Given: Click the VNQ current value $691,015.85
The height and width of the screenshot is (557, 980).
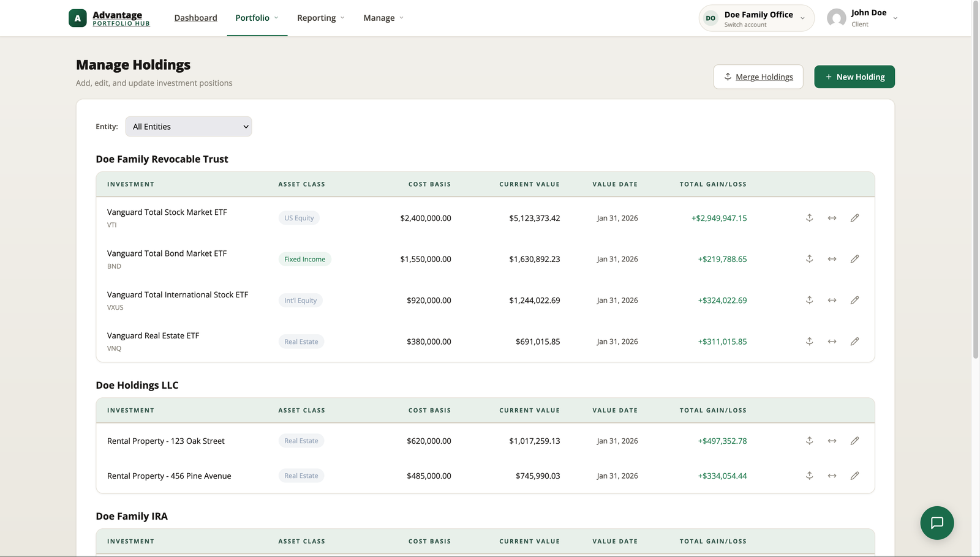Looking at the screenshot, I should (x=537, y=342).
